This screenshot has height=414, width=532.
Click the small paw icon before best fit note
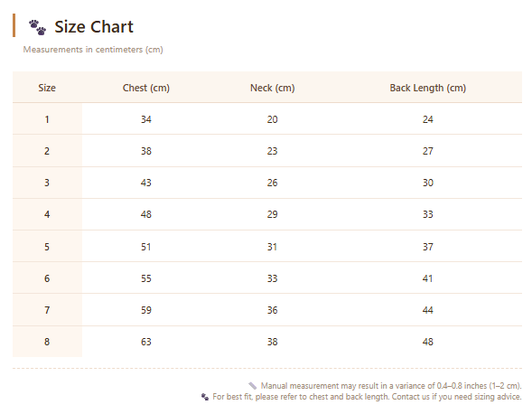click(x=205, y=397)
